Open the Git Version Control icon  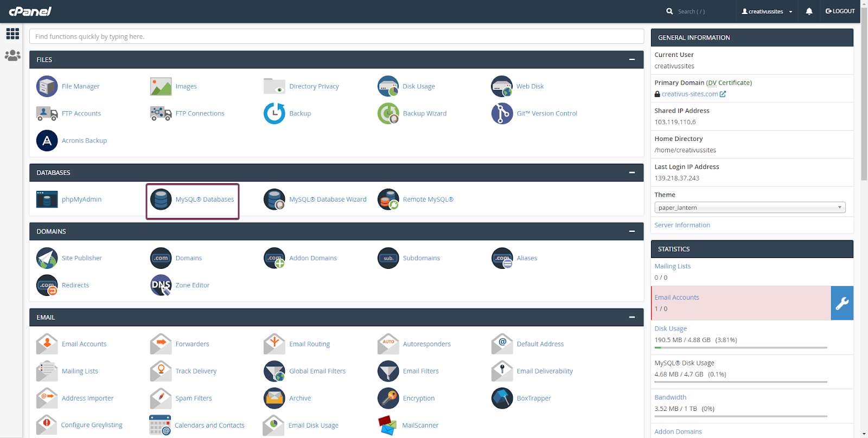point(502,113)
